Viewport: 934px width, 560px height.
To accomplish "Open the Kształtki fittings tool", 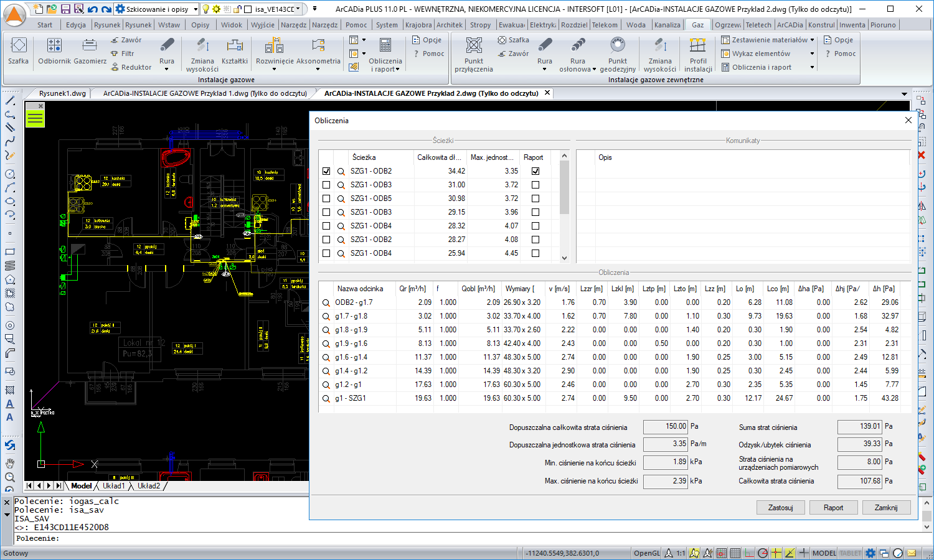I will 235,50.
